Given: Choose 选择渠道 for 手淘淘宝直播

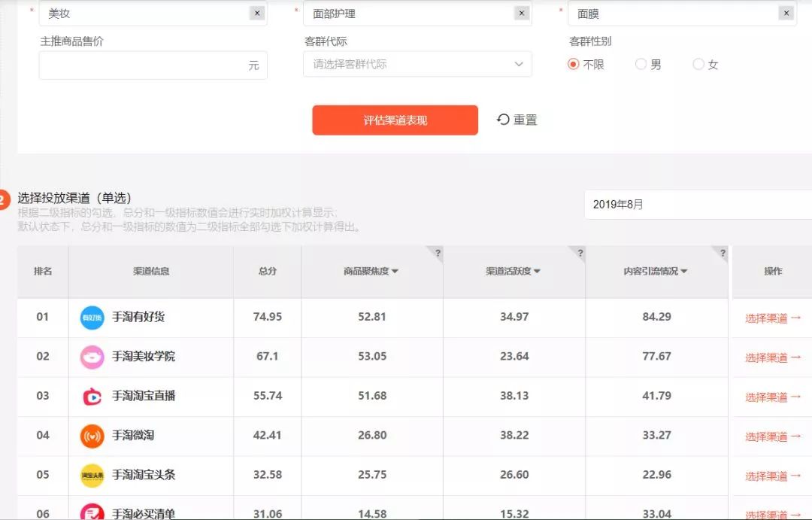Looking at the screenshot, I should point(773,397).
